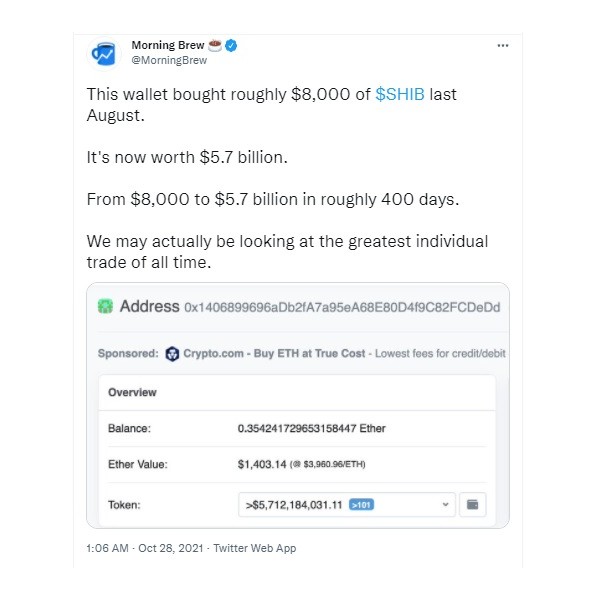Click the blue >101 token count badge

pos(361,505)
